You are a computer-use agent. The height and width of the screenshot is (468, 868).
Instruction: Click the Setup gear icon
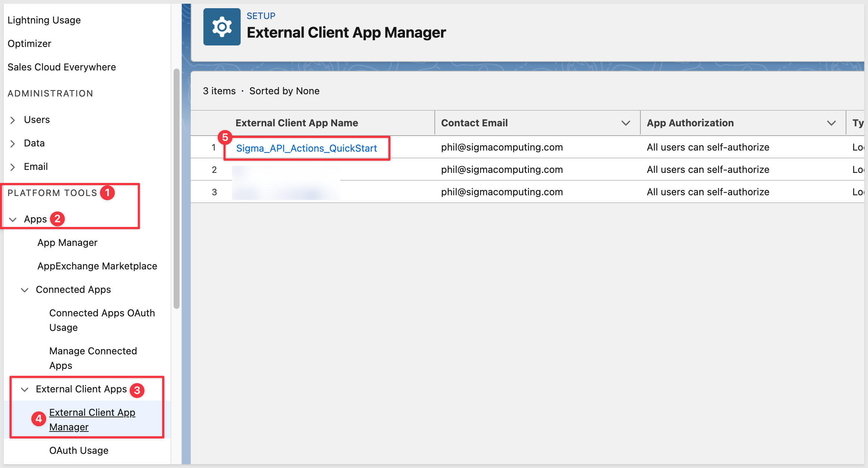222,27
